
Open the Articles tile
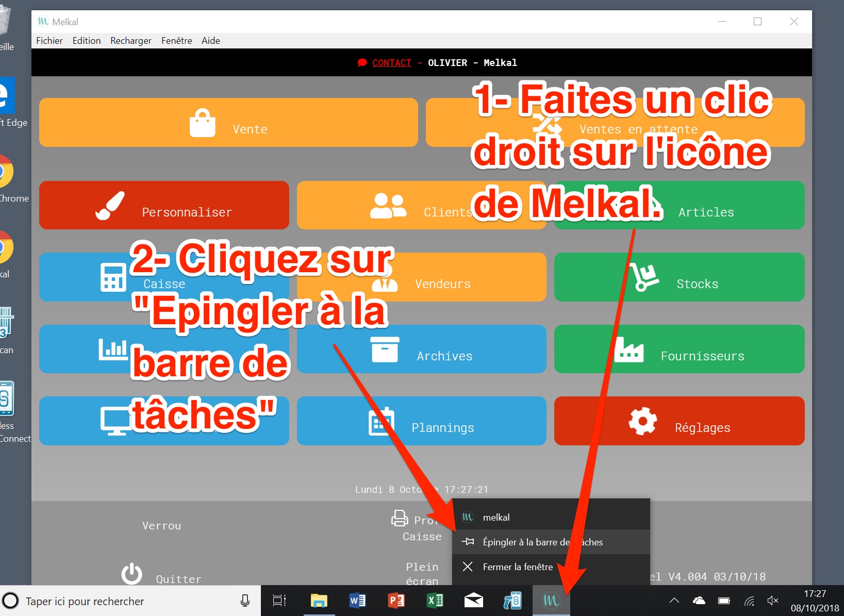coord(679,205)
